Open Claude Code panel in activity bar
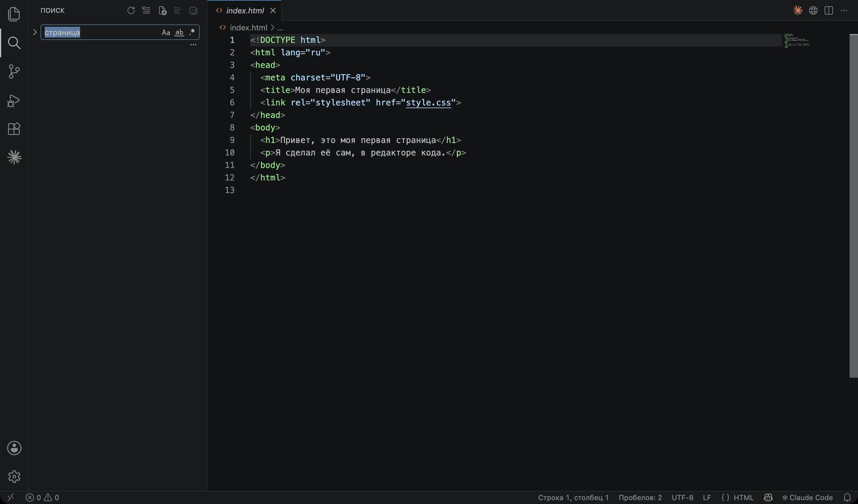 coord(14,157)
